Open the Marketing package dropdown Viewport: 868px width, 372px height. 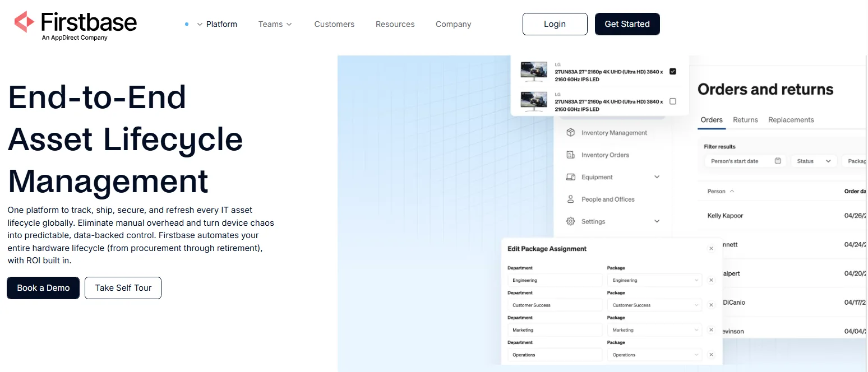[x=654, y=330]
